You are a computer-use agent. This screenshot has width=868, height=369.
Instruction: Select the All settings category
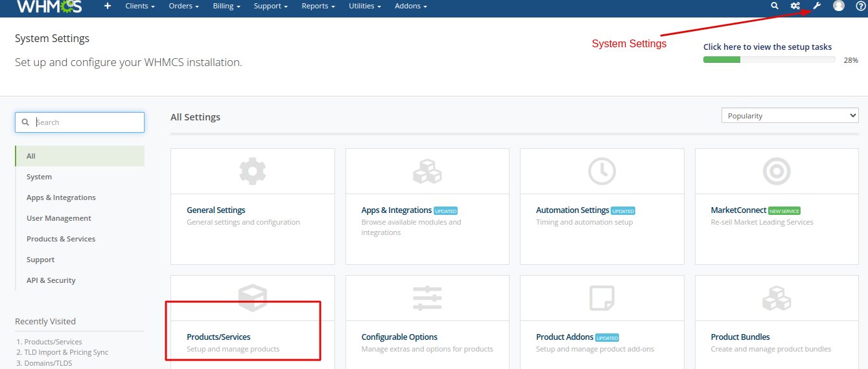(80, 156)
